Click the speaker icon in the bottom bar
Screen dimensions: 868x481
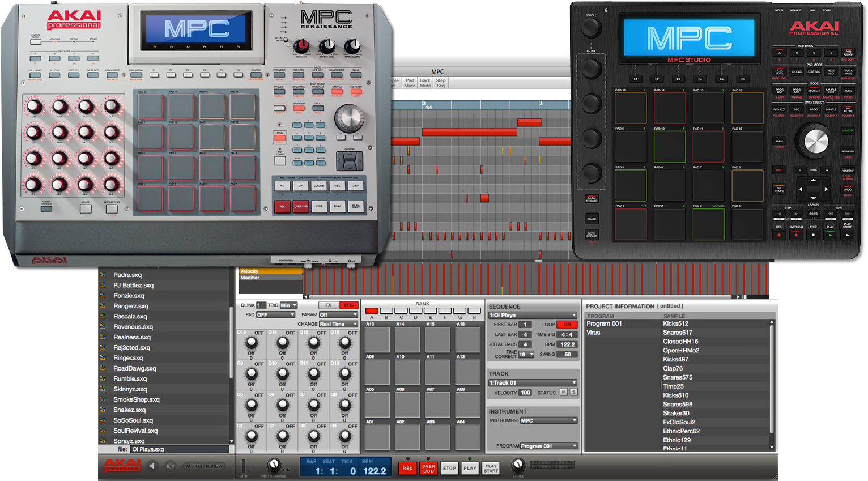point(170,466)
